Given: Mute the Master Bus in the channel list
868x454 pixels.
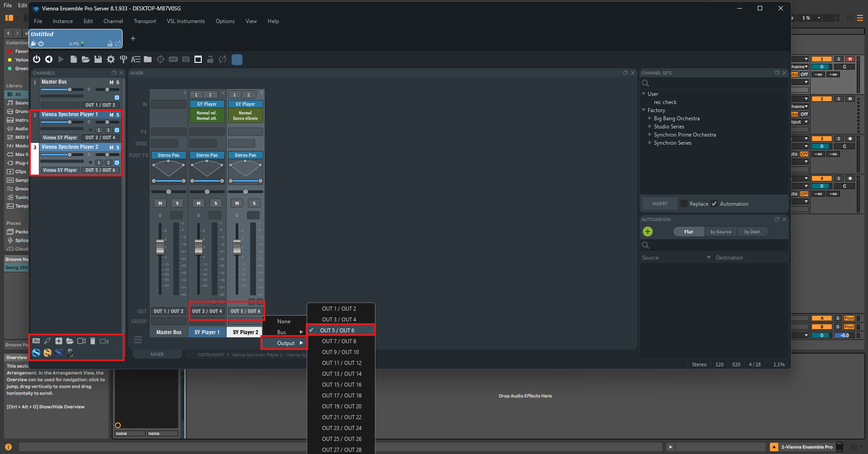Looking at the screenshot, I should tap(111, 82).
